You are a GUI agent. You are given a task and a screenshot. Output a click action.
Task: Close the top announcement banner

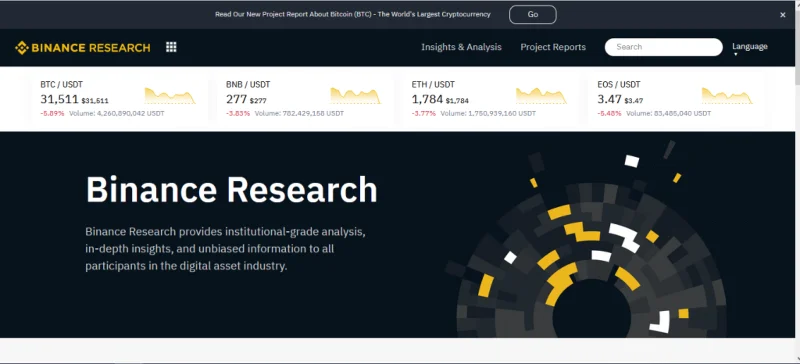click(782, 15)
